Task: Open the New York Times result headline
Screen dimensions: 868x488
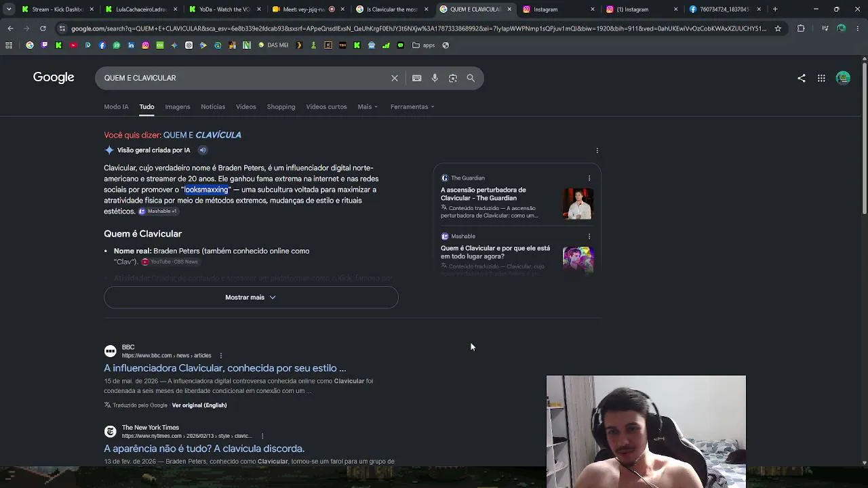Action: point(204,449)
